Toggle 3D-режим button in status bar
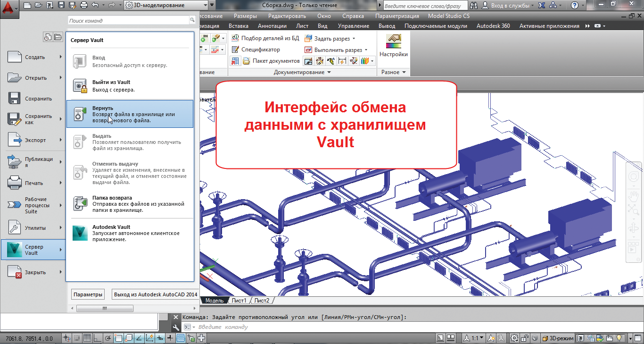This screenshot has width=644, height=344. click(x=558, y=338)
